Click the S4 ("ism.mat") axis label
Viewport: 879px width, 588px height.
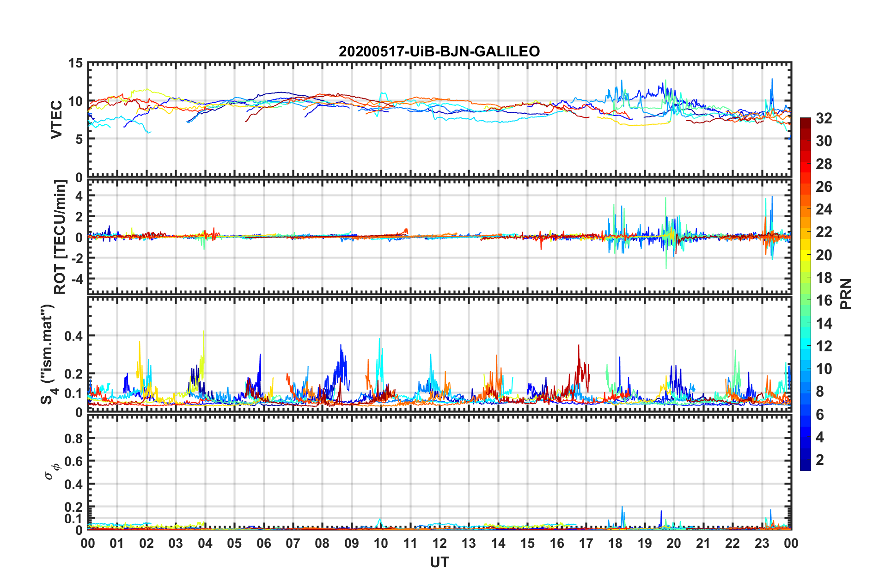tap(49, 354)
